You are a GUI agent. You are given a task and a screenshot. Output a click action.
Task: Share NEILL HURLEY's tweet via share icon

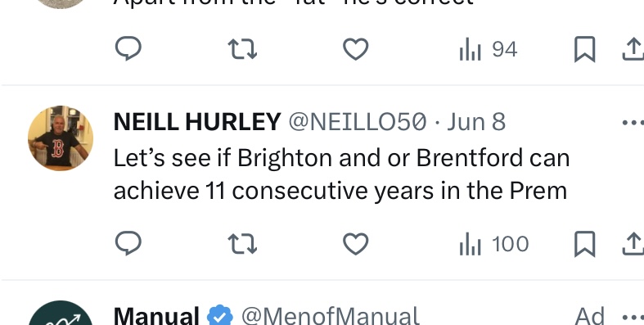[x=633, y=244]
